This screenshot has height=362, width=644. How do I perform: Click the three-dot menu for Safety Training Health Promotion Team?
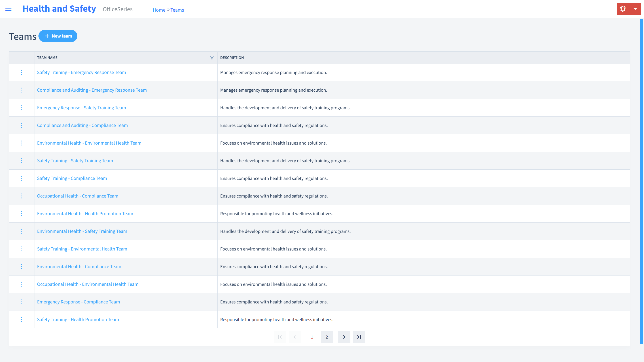coord(21,319)
